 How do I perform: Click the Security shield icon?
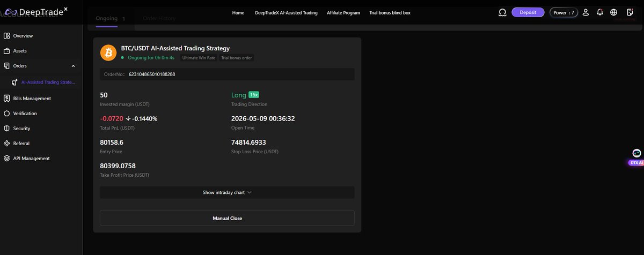(6, 129)
